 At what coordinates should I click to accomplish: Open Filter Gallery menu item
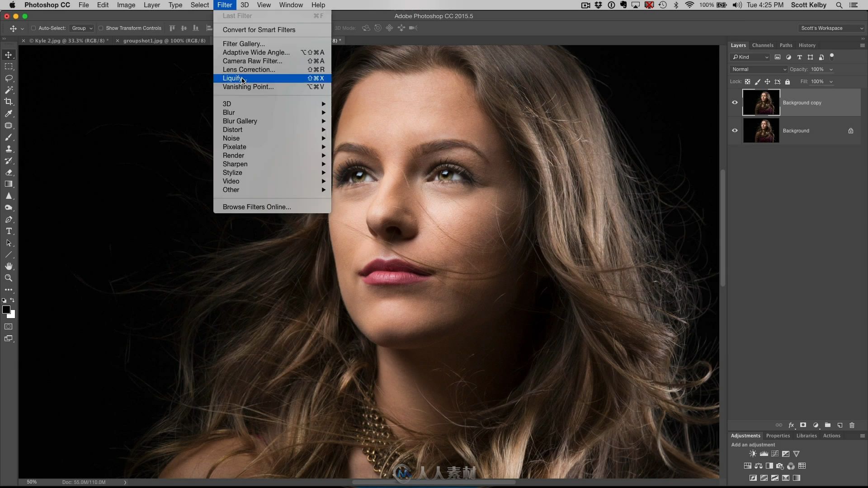coord(272,44)
